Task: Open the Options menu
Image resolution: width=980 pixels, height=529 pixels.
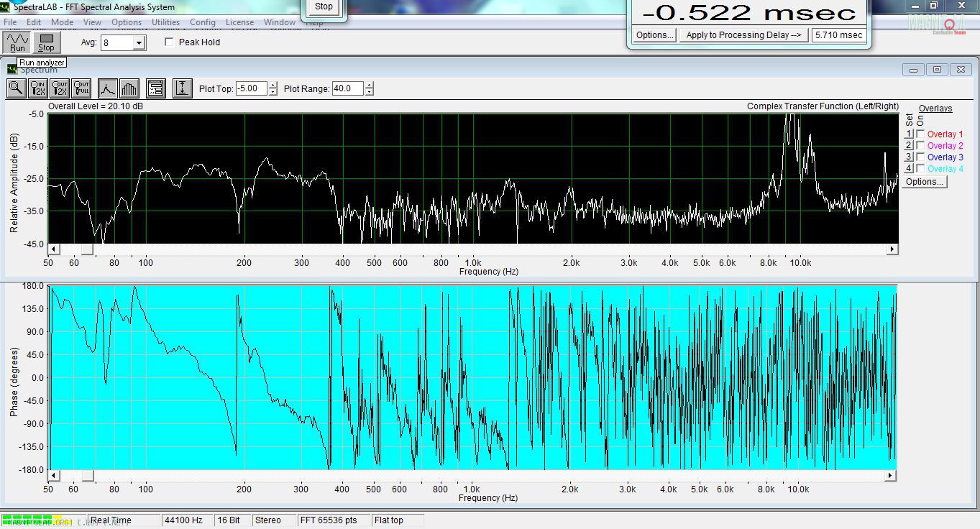Action: (x=127, y=22)
